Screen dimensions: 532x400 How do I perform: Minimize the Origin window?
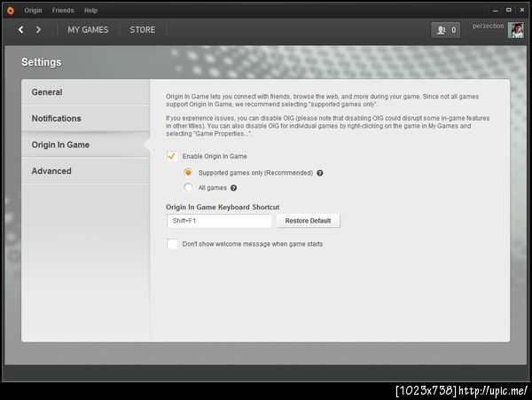[496, 11]
